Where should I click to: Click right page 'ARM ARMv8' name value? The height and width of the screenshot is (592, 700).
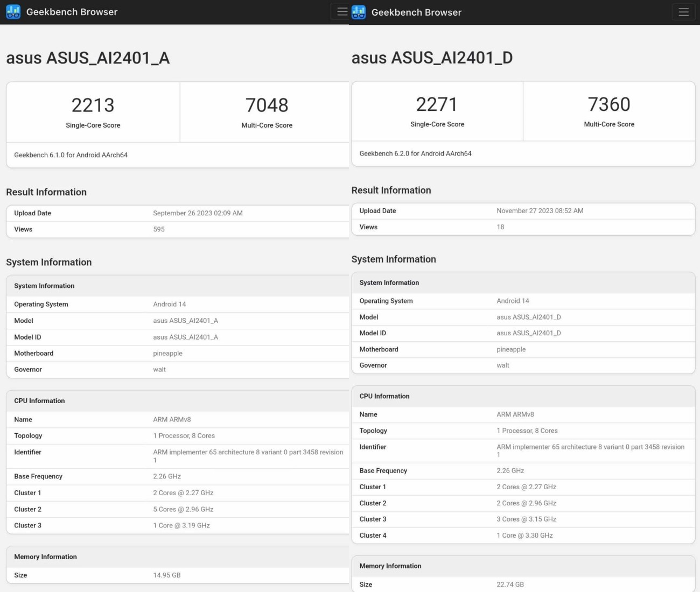point(515,414)
